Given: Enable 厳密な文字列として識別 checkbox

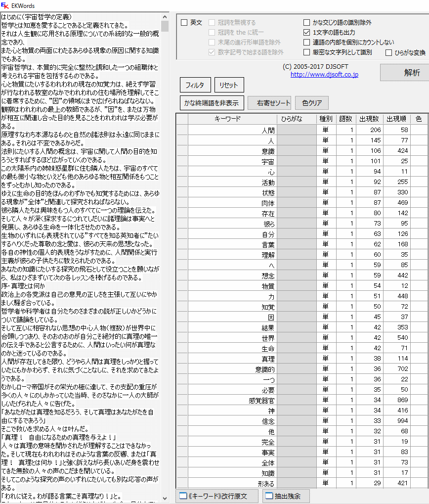Looking at the screenshot, I should click(306, 52).
